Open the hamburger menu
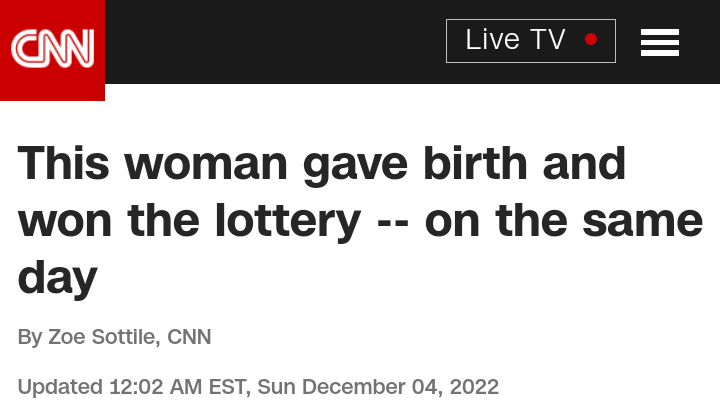The width and height of the screenshot is (720, 406). (660, 42)
